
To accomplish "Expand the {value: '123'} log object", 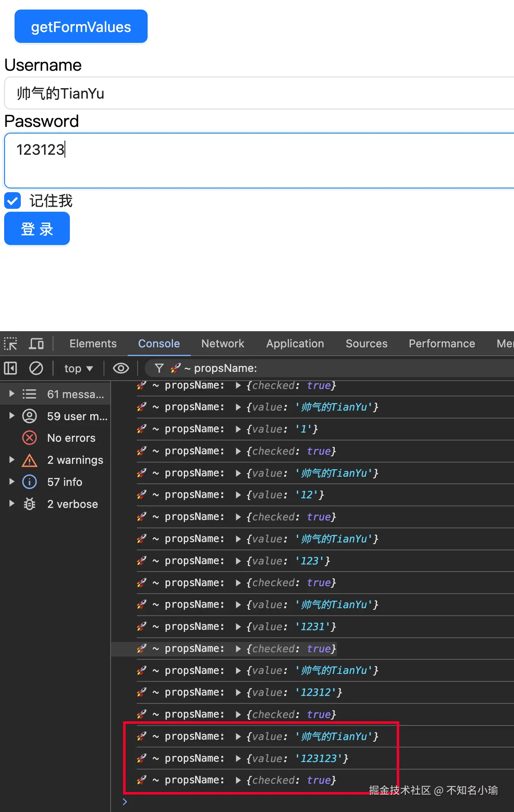I will click(x=238, y=561).
